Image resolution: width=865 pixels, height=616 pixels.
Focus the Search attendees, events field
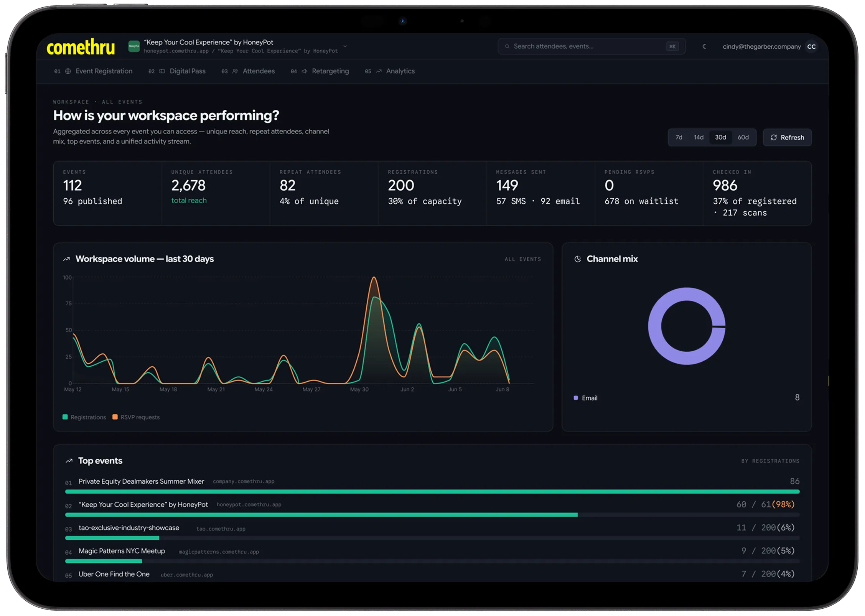[x=591, y=46]
